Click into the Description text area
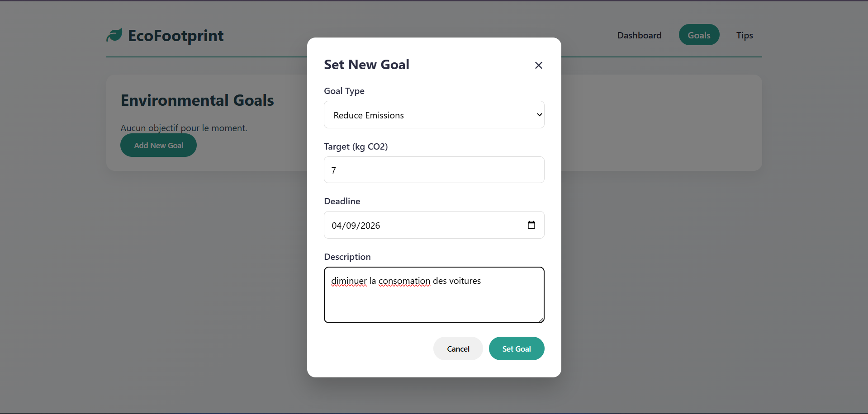Viewport: 868px width, 414px height. click(x=434, y=301)
